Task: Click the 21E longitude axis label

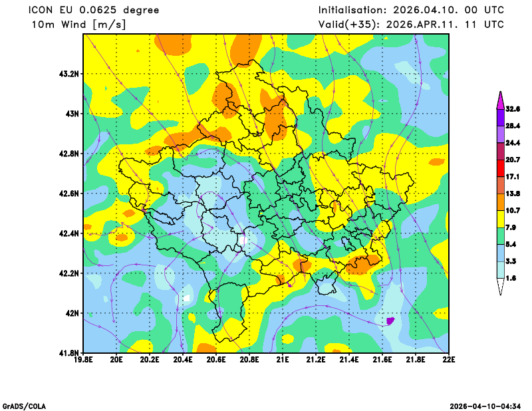Action: [283, 360]
